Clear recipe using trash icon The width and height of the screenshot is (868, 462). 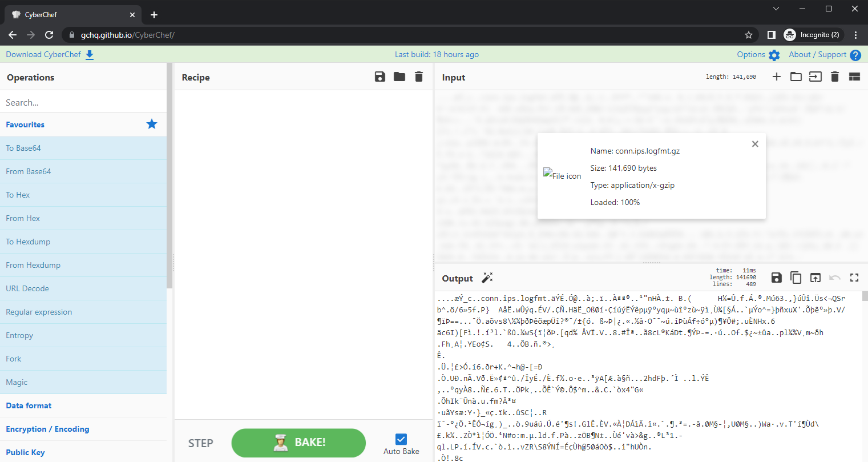pyautogui.click(x=419, y=77)
